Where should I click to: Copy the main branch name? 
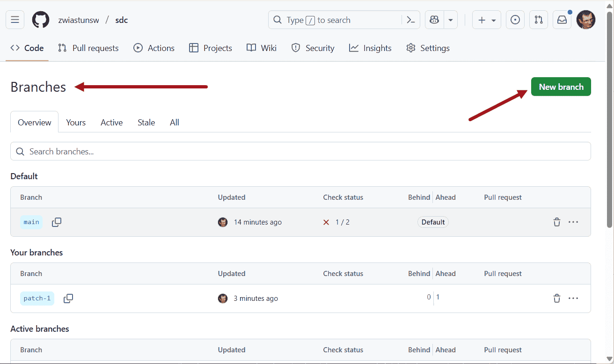(57, 222)
